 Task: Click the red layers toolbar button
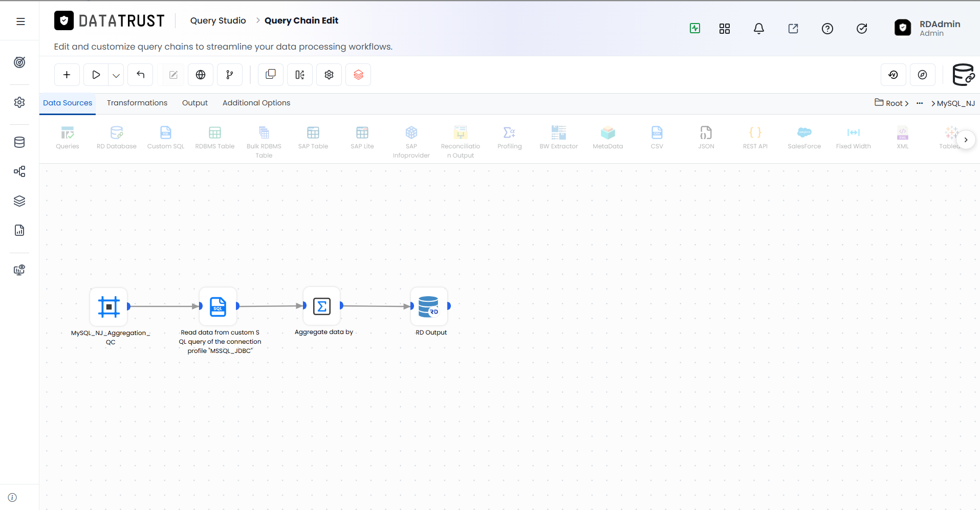coord(358,75)
